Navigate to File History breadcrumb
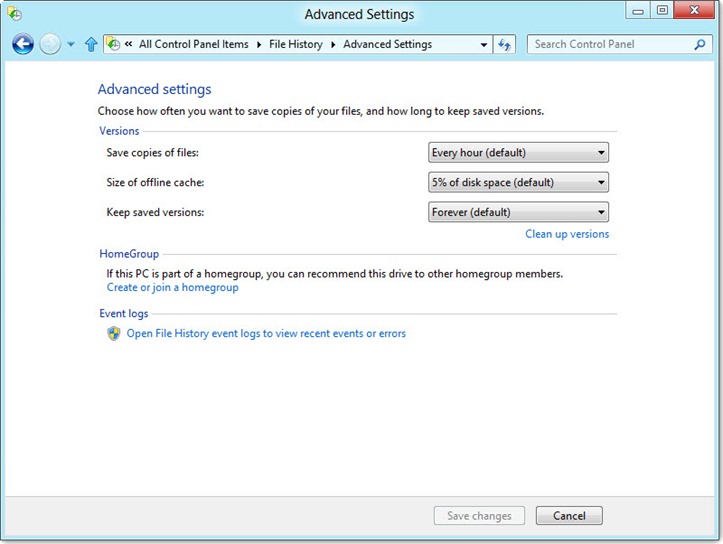This screenshot has width=723, height=544. click(296, 44)
